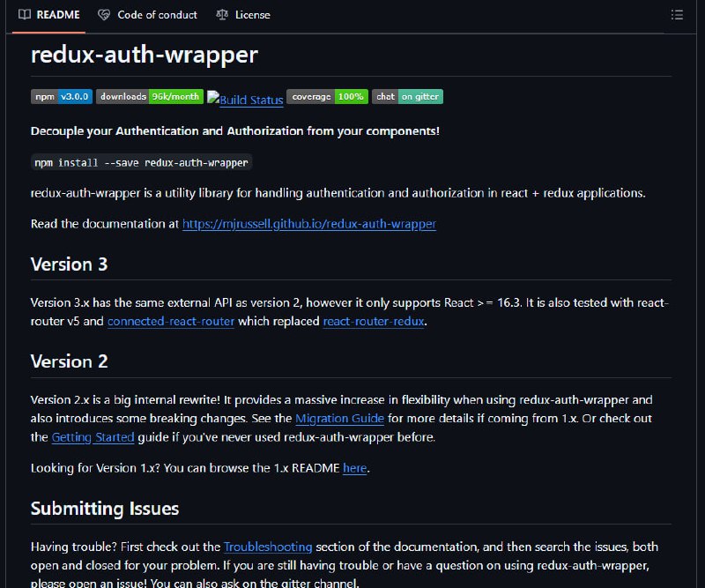
Task: Click the downloads 96k/month badge
Action: tap(150, 96)
